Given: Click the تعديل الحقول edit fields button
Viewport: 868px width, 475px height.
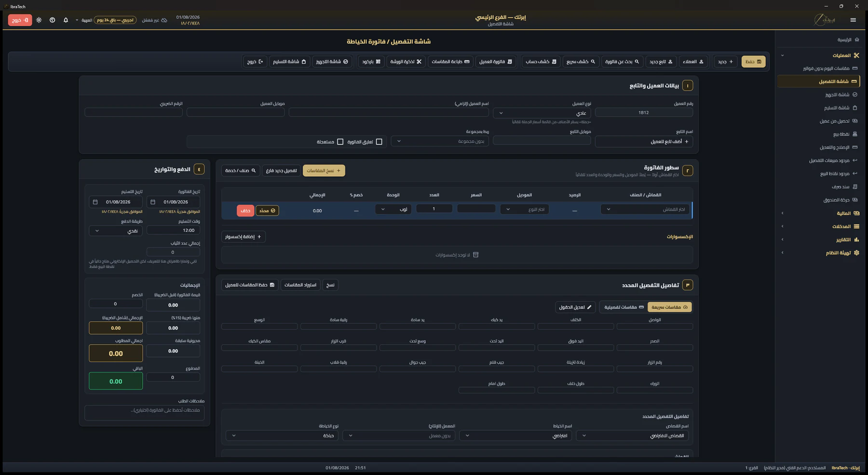Looking at the screenshot, I should (575, 307).
